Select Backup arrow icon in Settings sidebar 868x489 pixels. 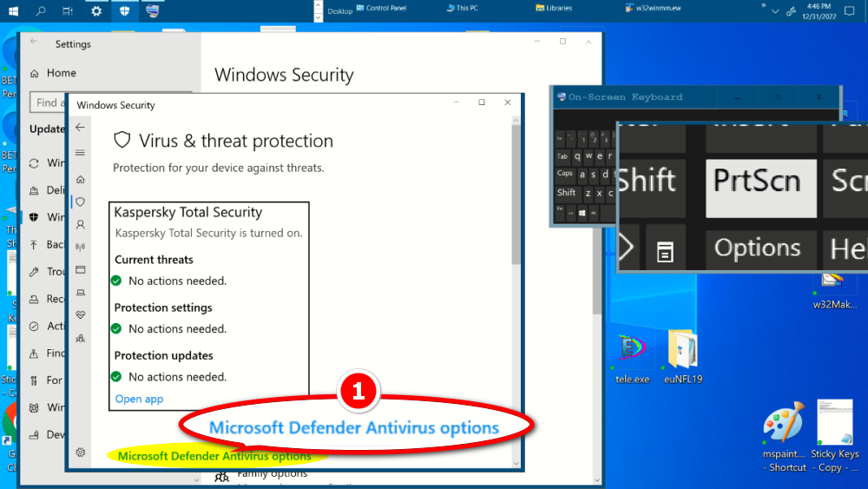pyautogui.click(x=35, y=245)
